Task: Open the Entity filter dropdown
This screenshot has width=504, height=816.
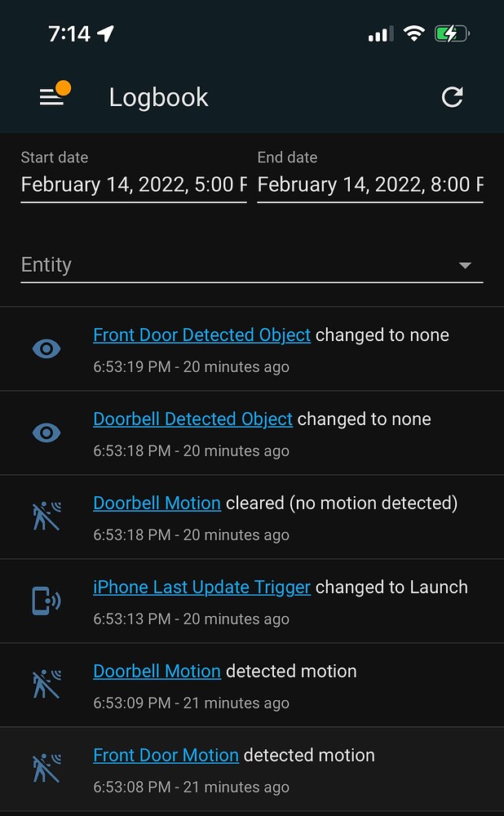Action: tap(245, 264)
